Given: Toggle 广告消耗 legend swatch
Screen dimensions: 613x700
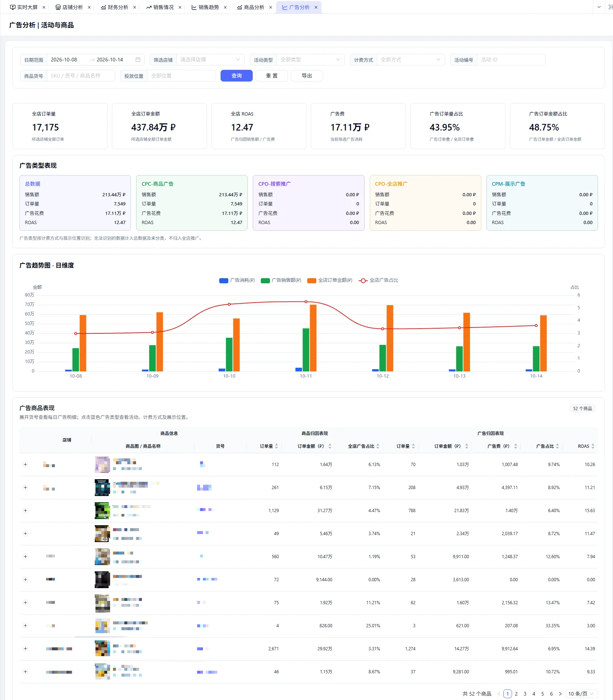Looking at the screenshot, I should click(x=223, y=280).
